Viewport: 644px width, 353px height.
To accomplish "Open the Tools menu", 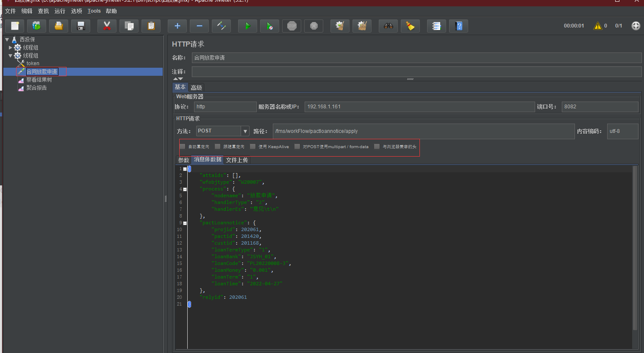I will coord(94,11).
